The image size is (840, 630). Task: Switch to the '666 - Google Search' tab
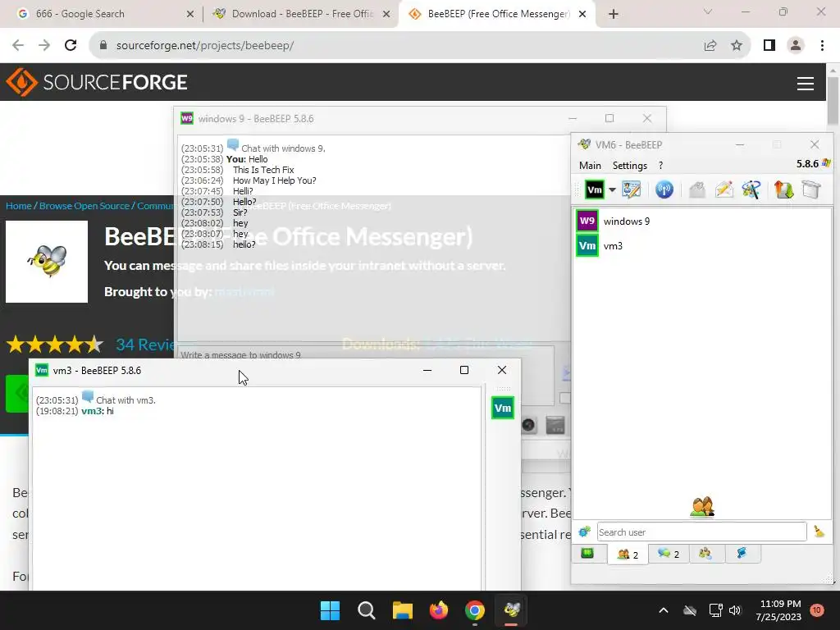coord(102,14)
